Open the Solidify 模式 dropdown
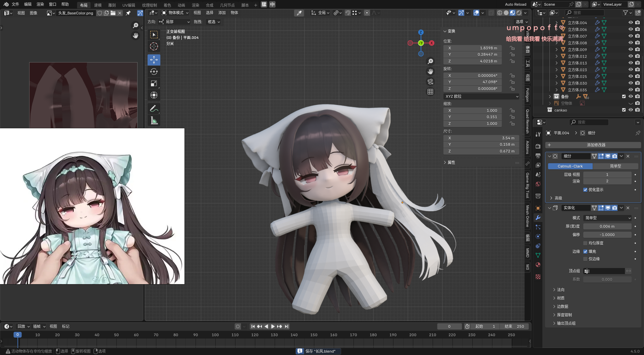Screen dimensions: 644x355 click(607, 218)
